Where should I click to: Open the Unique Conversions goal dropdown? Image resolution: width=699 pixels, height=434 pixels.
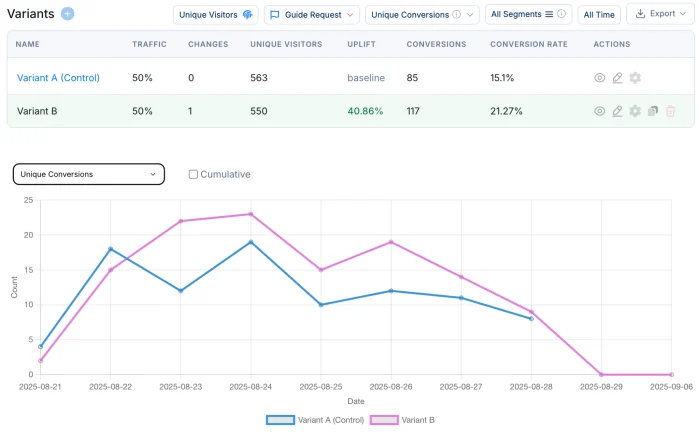tap(422, 15)
